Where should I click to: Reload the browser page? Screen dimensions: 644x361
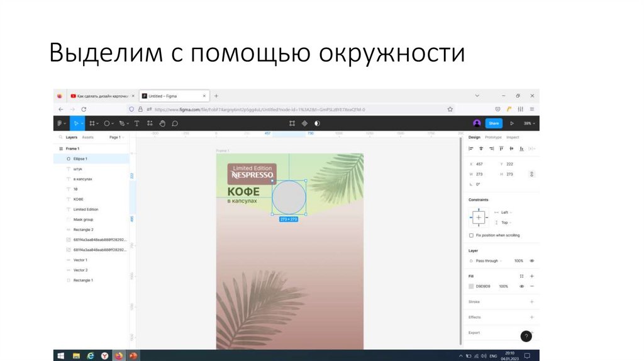point(84,109)
